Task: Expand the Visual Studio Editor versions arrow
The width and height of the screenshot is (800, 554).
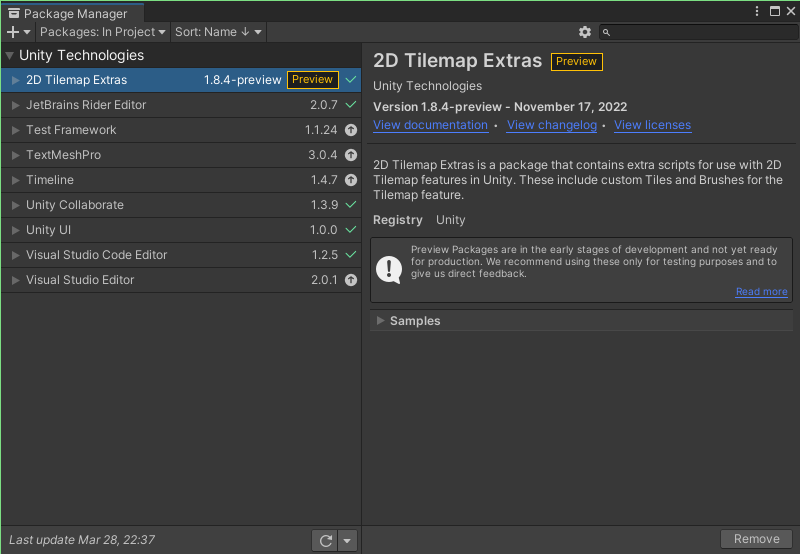Action: tap(15, 280)
